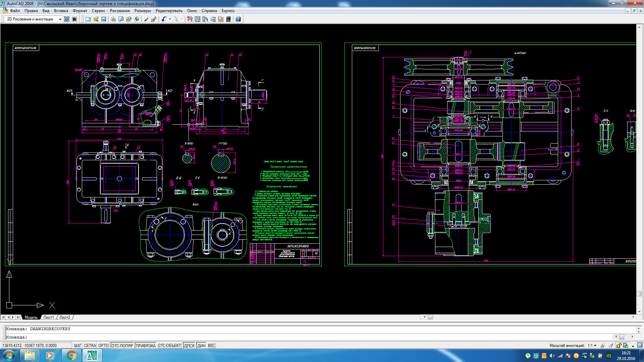Screen dimensions: 644x362
Task: Open Plot Preview icon
Action: 121,19
